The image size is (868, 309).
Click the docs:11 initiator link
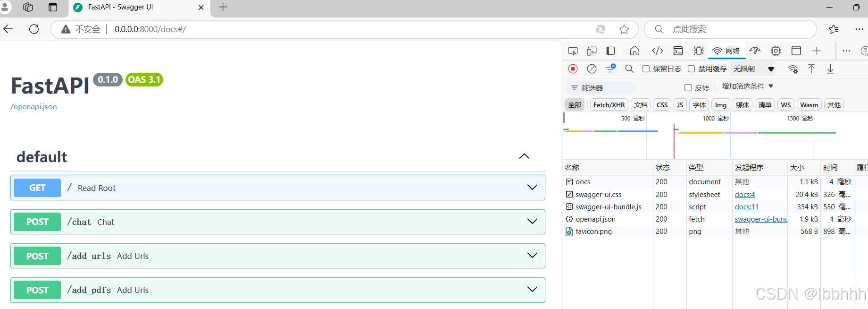tap(746, 207)
